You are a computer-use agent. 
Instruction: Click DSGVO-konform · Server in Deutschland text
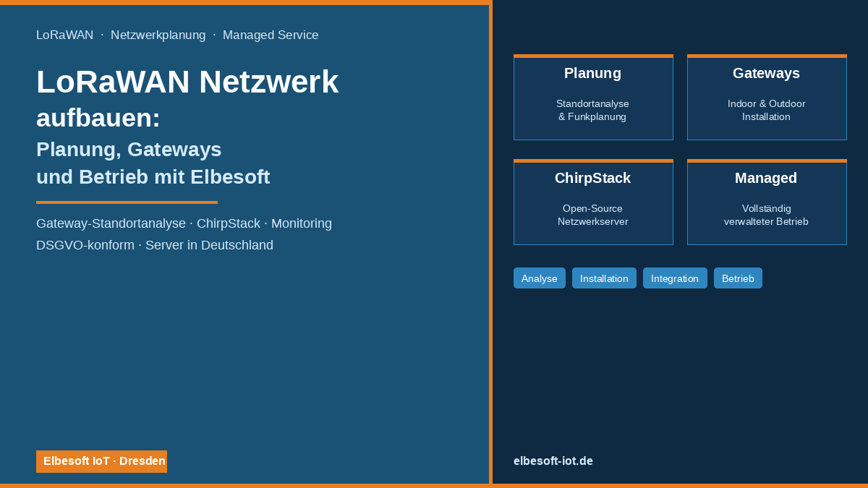point(155,245)
